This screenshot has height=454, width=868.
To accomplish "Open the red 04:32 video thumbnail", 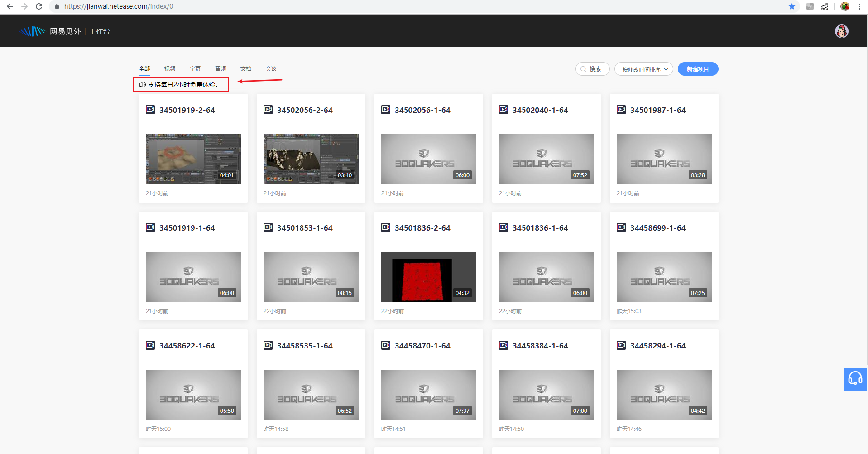I will (429, 277).
